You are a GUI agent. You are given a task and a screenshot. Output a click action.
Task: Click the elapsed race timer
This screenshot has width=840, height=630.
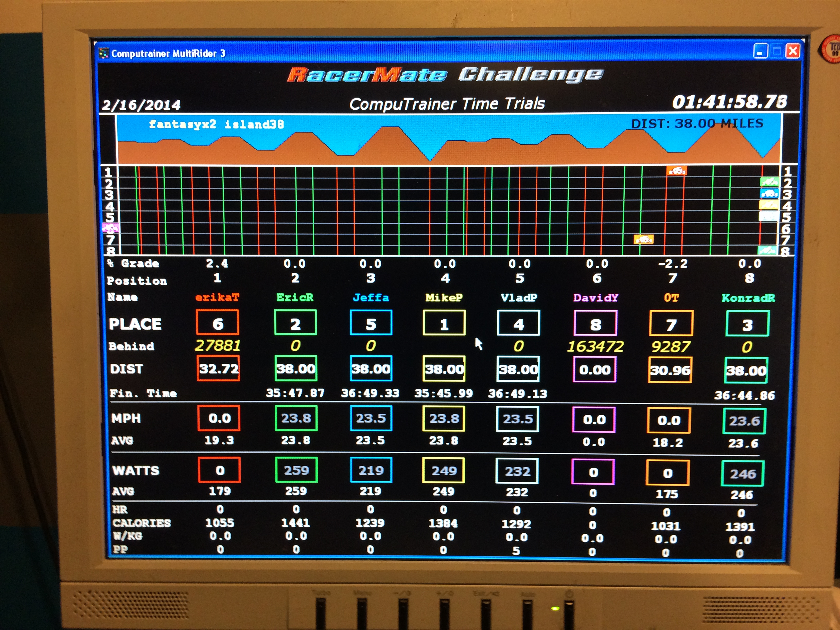(730, 102)
